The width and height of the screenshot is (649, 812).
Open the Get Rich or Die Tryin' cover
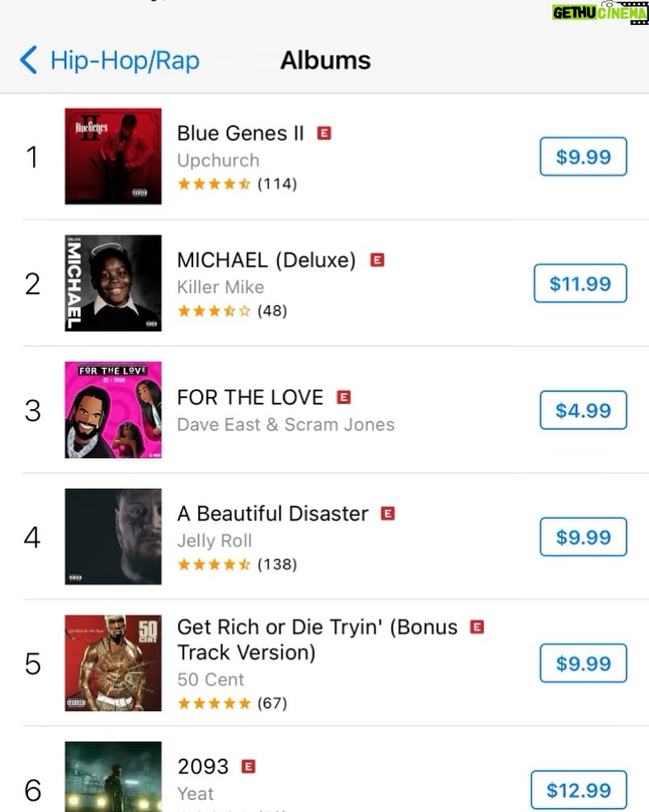pyautogui.click(x=113, y=664)
